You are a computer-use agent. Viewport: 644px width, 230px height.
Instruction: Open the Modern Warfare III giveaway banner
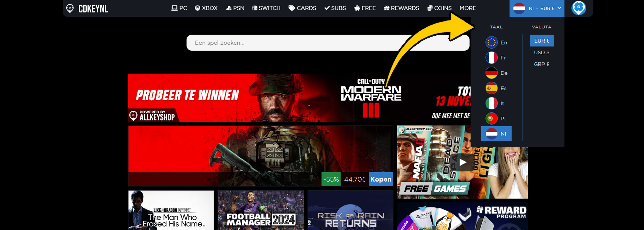299,98
